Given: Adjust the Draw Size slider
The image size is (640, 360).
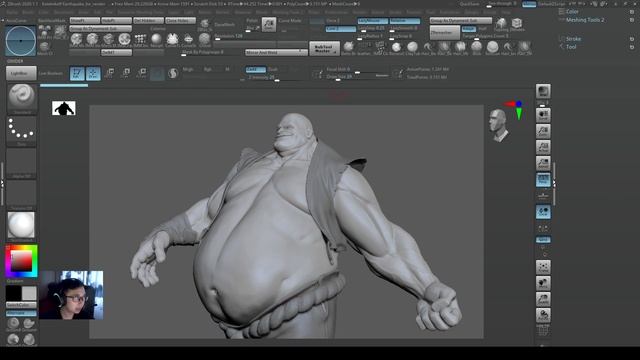Looking at the screenshot, I should [x=358, y=77].
